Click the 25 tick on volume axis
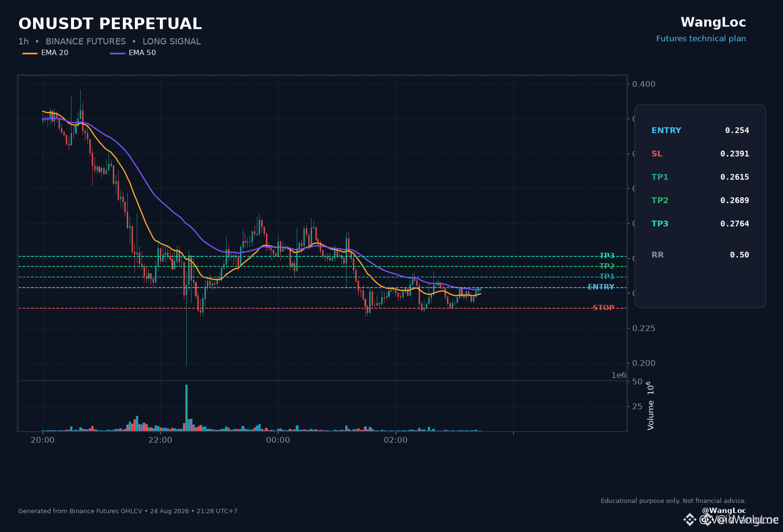 (637, 406)
